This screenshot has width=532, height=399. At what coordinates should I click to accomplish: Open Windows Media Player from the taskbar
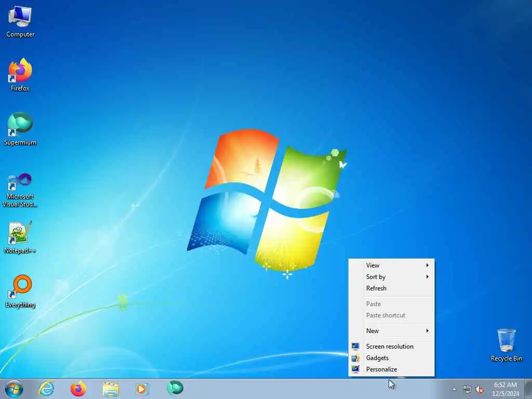pyautogui.click(x=142, y=389)
